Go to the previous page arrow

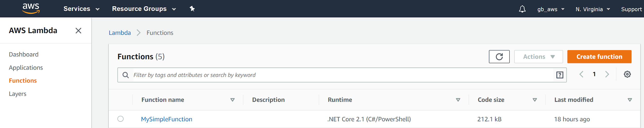(581, 74)
